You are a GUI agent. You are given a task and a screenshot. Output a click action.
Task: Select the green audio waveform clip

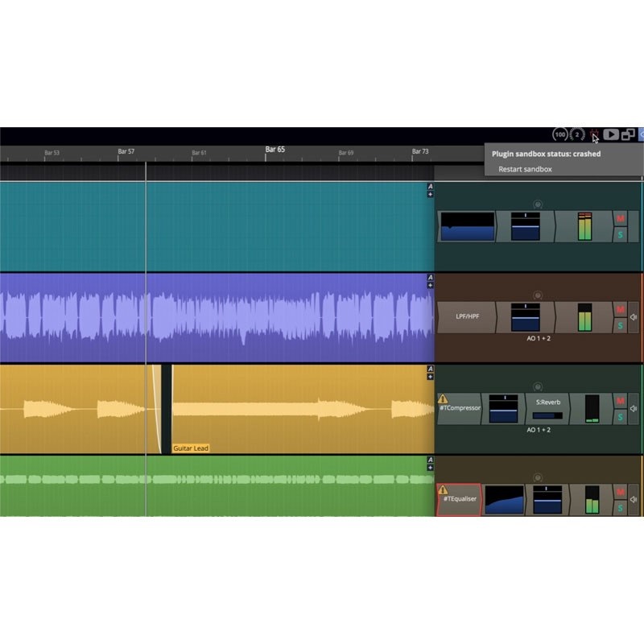217,486
